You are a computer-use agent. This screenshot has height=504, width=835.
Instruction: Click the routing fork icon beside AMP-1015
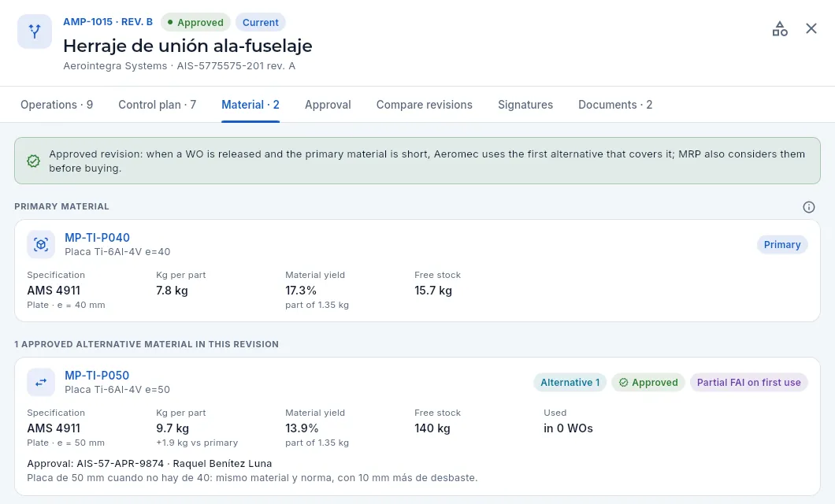35,31
